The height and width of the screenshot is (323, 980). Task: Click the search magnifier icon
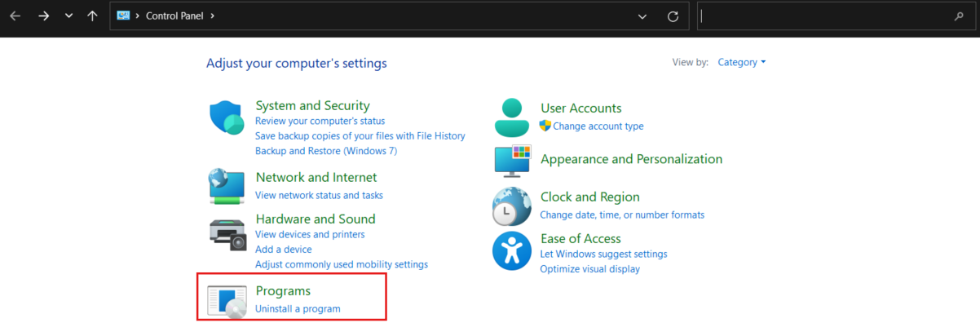[959, 16]
